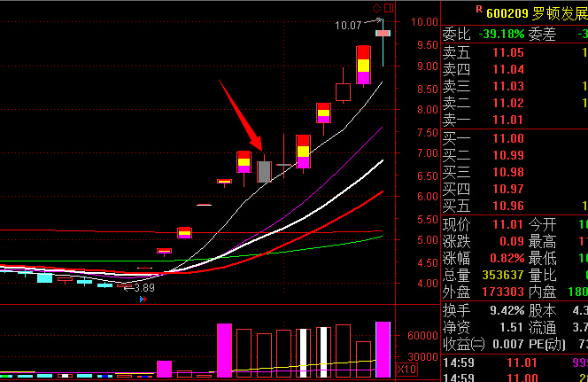Click the 换手 value 9.42%
This screenshot has height=382, width=588.
tap(507, 310)
